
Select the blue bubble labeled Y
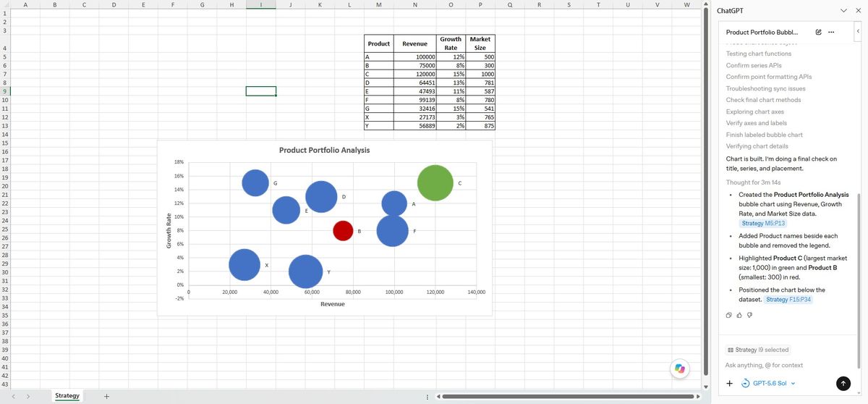coord(305,272)
